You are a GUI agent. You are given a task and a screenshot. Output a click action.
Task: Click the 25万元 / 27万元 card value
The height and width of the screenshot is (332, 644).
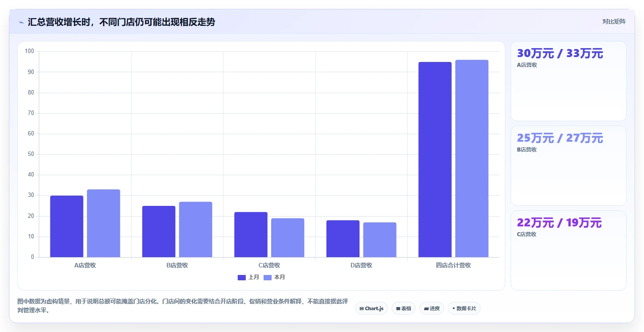click(560, 138)
